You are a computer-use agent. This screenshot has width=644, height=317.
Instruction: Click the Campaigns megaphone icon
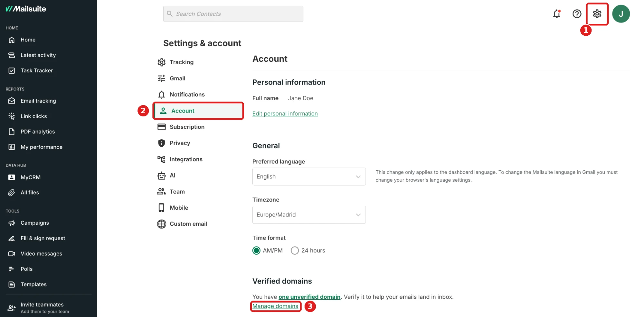point(12,223)
